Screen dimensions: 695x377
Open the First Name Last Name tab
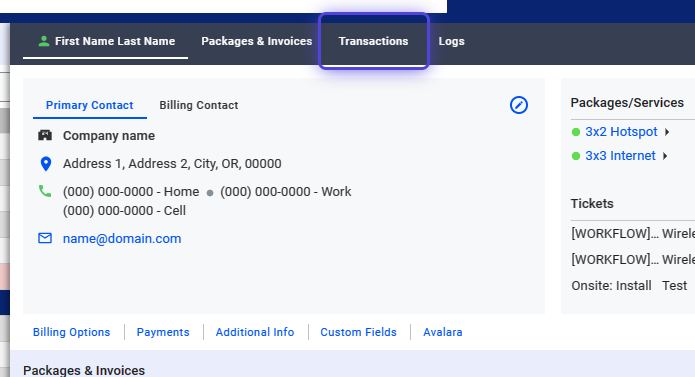pyautogui.click(x=105, y=41)
